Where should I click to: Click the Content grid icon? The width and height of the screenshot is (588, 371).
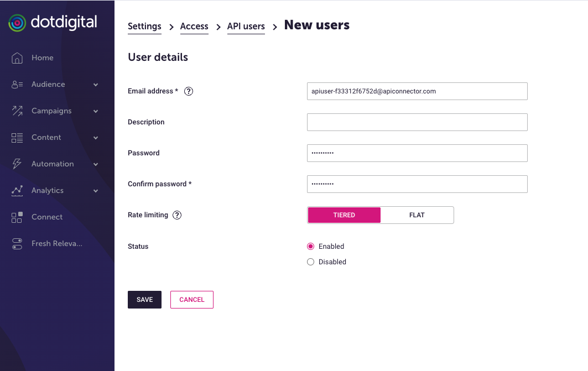pos(17,138)
